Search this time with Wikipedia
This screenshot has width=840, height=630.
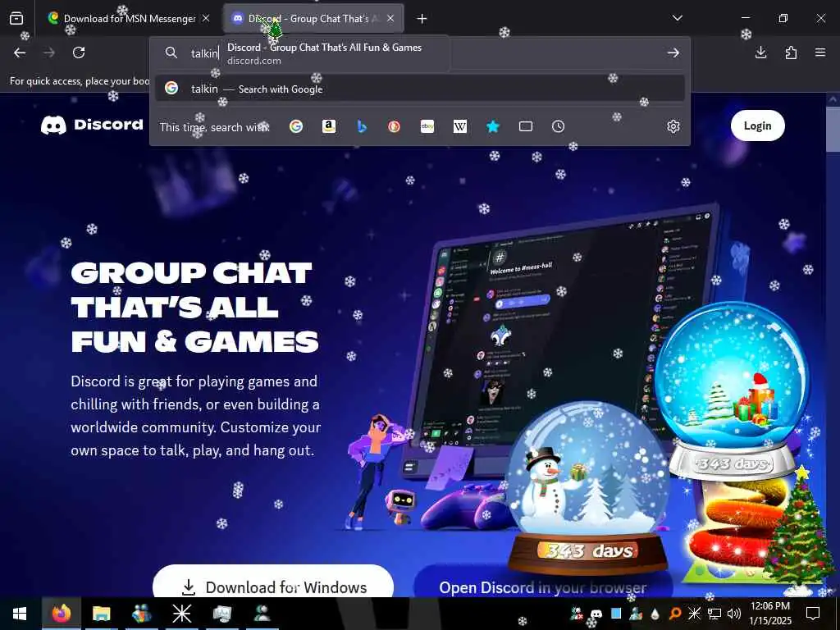[x=460, y=126]
